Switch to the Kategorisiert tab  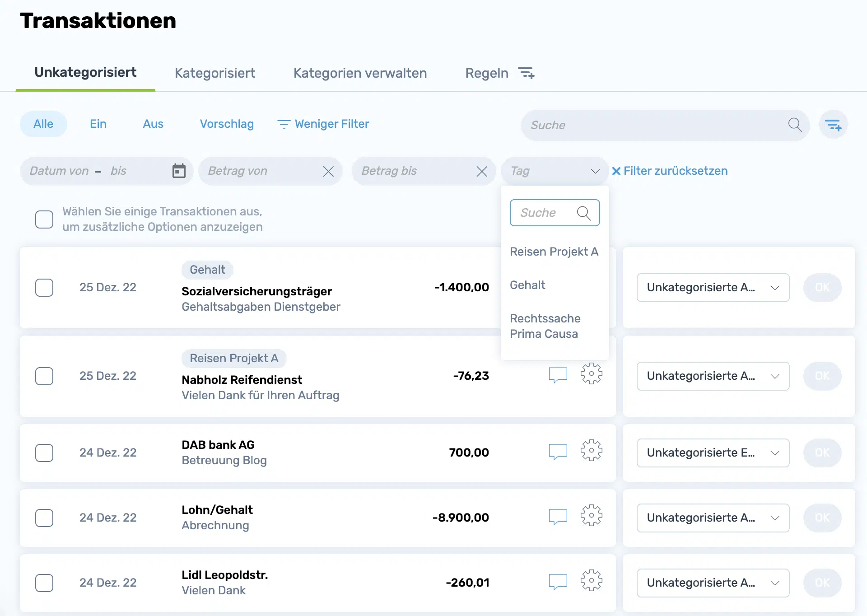point(215,73)
